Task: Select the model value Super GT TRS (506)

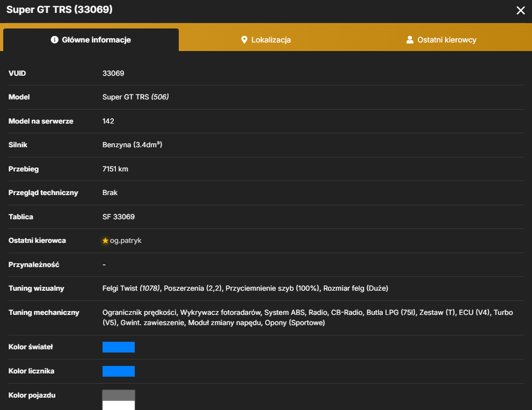Action: [135, 97]
